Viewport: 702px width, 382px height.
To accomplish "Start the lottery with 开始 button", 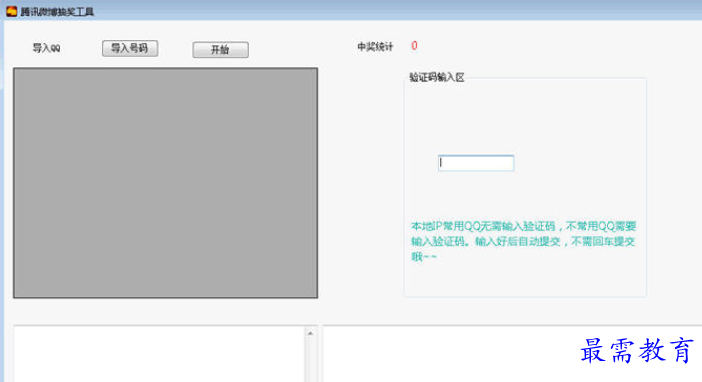I will [x=220, y=50].
